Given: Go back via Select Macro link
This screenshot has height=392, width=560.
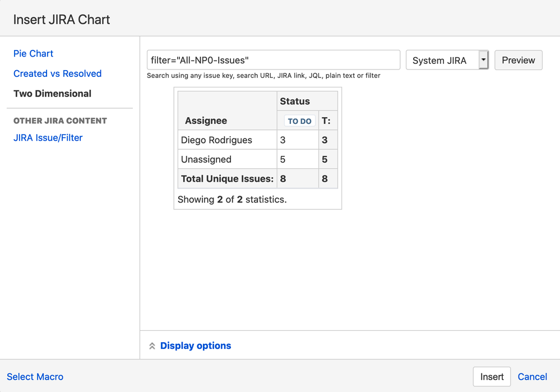Looking at the screenshot, I should [35, 377].
